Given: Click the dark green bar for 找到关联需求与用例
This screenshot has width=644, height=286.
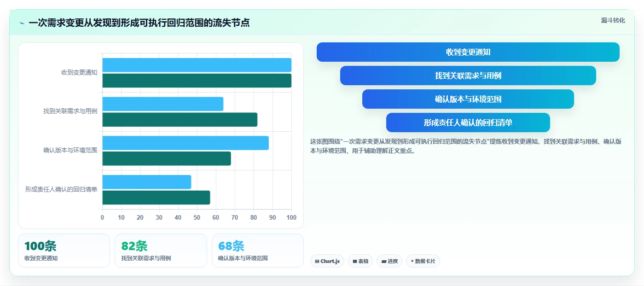Looking at the screenshot, I should (x=180, y=120).
